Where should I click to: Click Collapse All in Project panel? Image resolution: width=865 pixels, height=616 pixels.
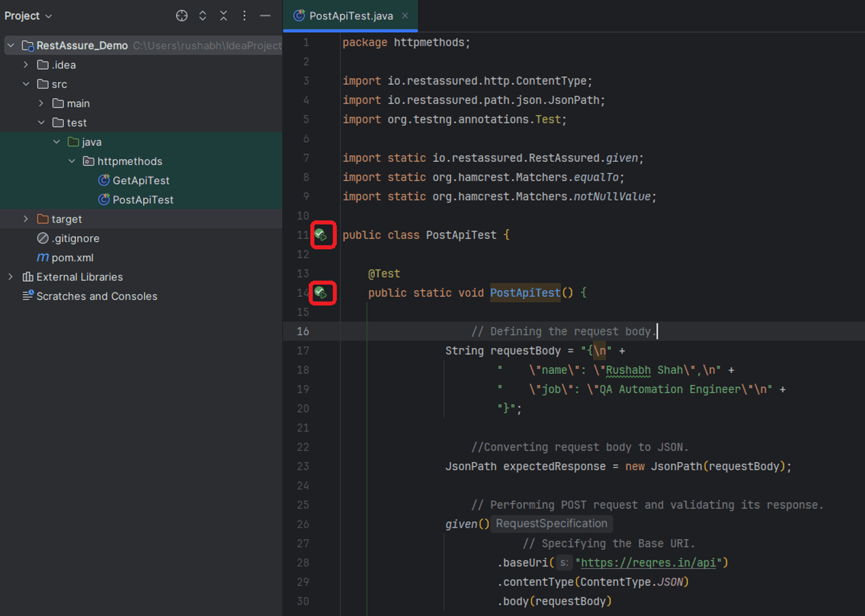point(224,16)
